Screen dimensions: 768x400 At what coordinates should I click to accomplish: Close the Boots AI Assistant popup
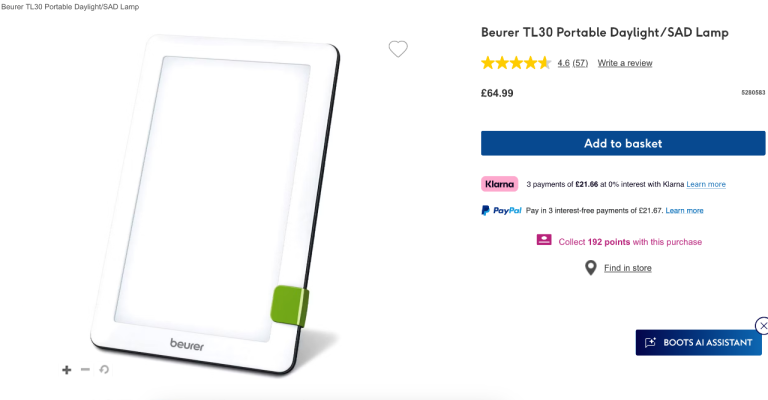(x=763, y=326)
